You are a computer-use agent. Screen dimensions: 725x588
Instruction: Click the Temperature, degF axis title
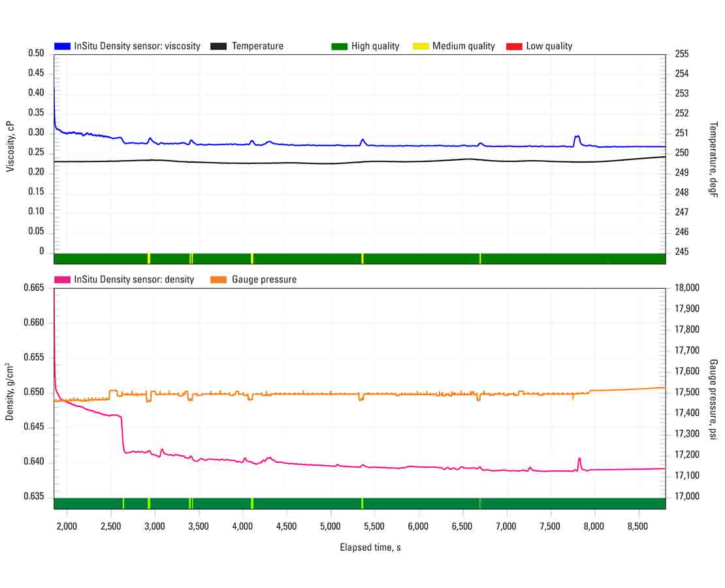point(713,159)
